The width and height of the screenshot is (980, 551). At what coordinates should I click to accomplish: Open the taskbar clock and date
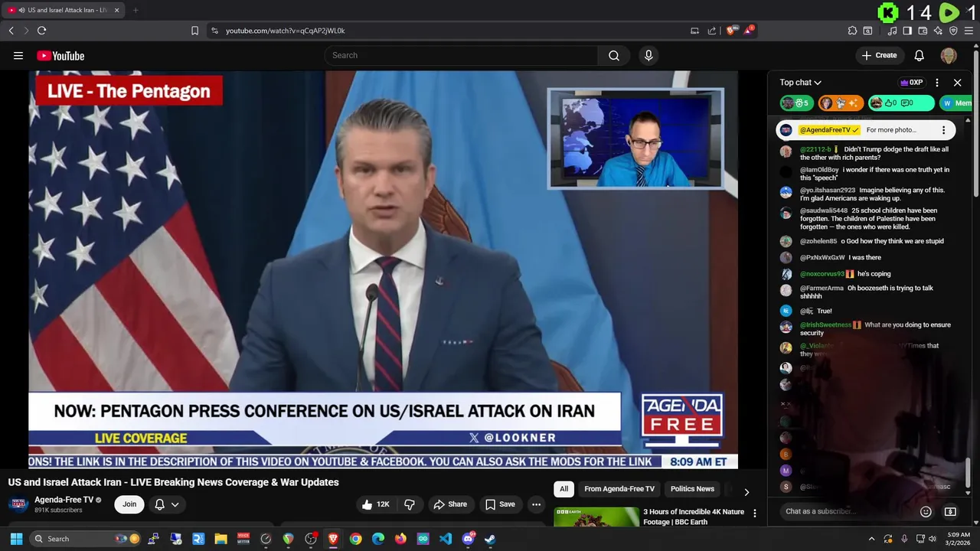pos(959,539)
